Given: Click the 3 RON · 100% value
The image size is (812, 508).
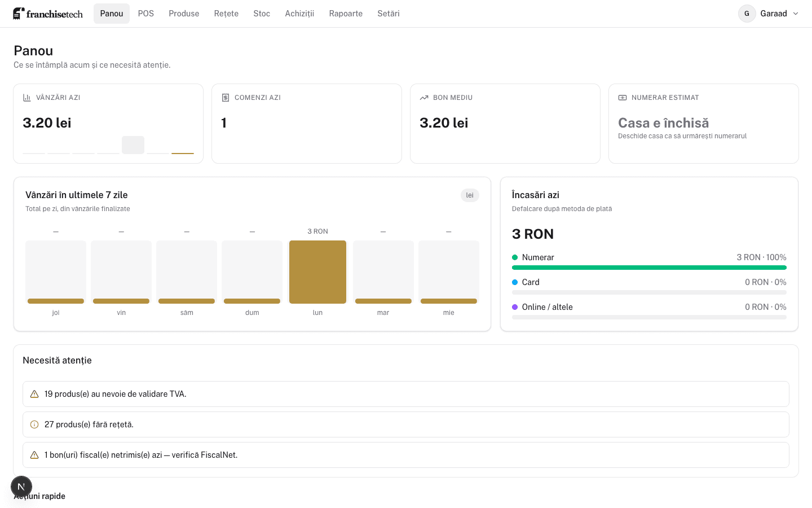Looking at the screenshot, I should [x=761, y=257].
